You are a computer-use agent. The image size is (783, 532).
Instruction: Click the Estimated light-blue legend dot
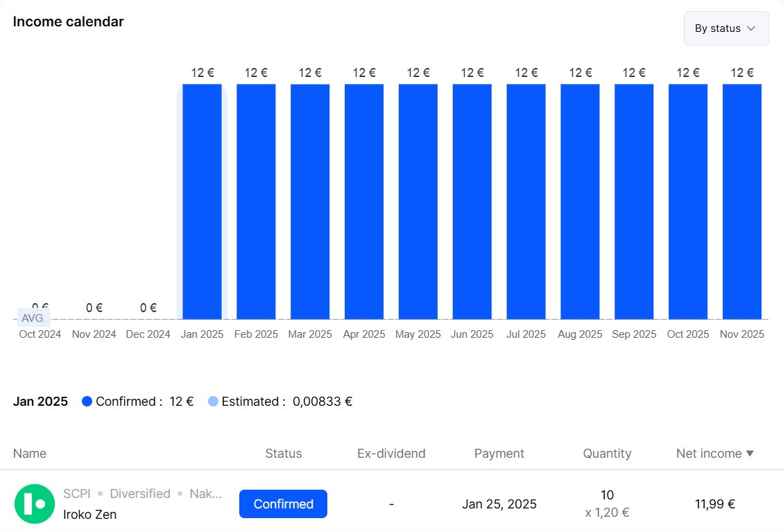(213, 402)
